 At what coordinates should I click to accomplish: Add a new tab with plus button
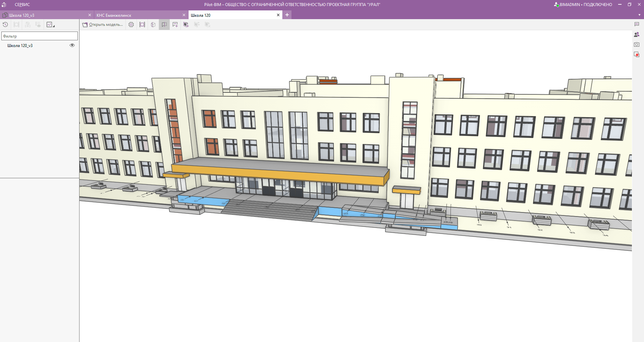click(287, 15)
